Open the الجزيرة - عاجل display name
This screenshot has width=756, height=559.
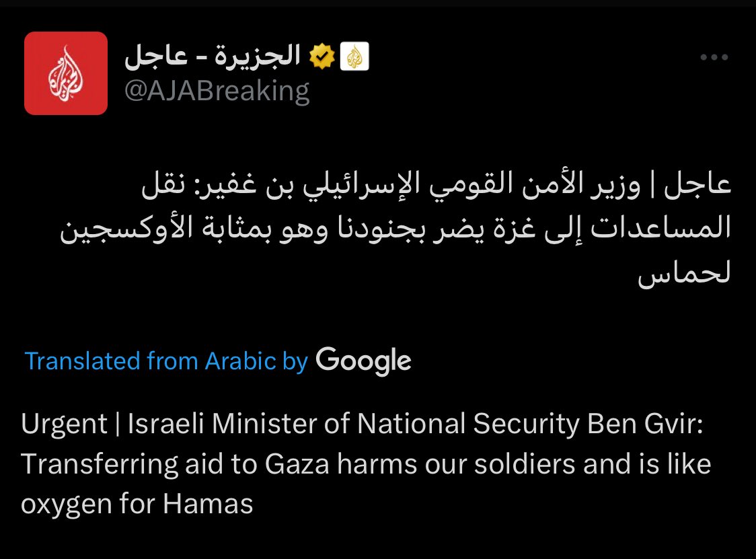click(x=213, y=58)
